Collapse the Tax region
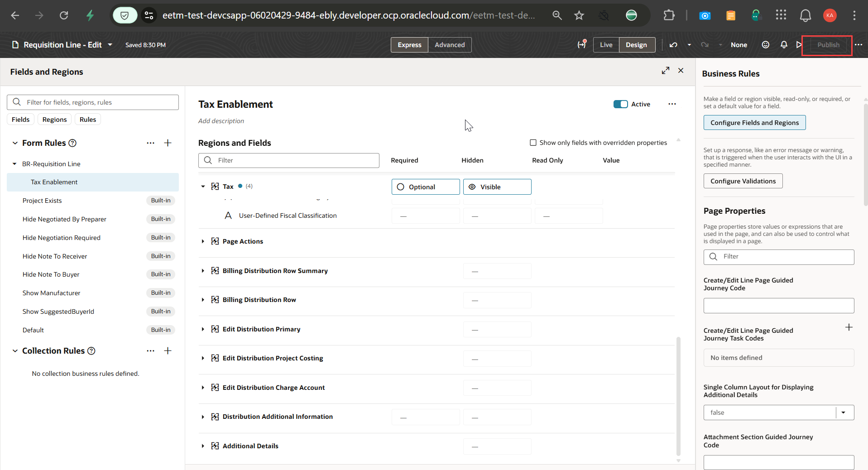The height and width of the screenshot is (470, 868). [x=203, y=186]
